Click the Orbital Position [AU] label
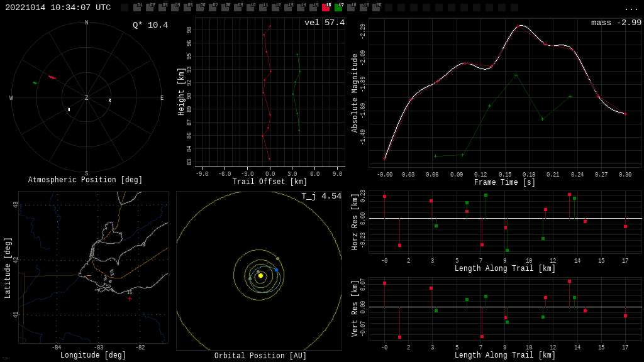This screenshot has width=644, height=362. [260, 356]
